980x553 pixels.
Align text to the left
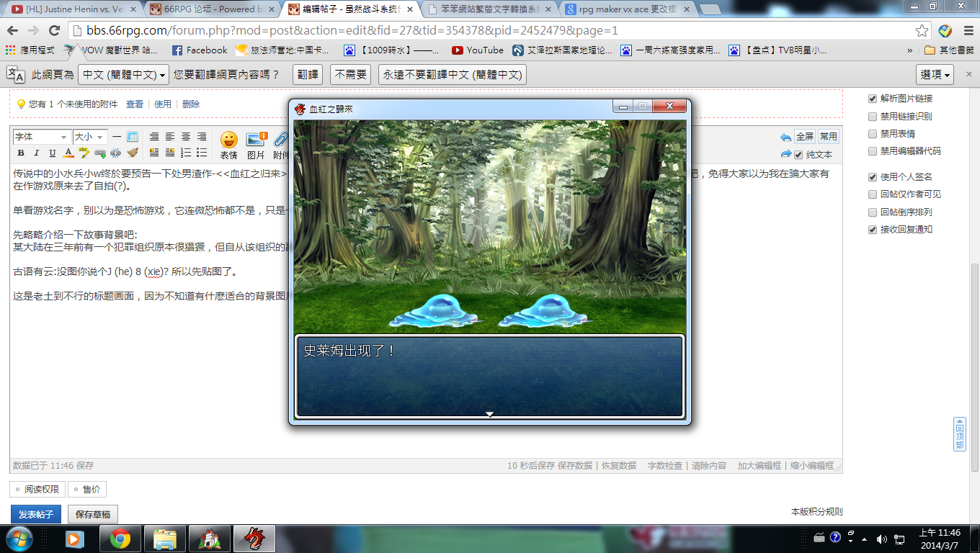[170, 137]
